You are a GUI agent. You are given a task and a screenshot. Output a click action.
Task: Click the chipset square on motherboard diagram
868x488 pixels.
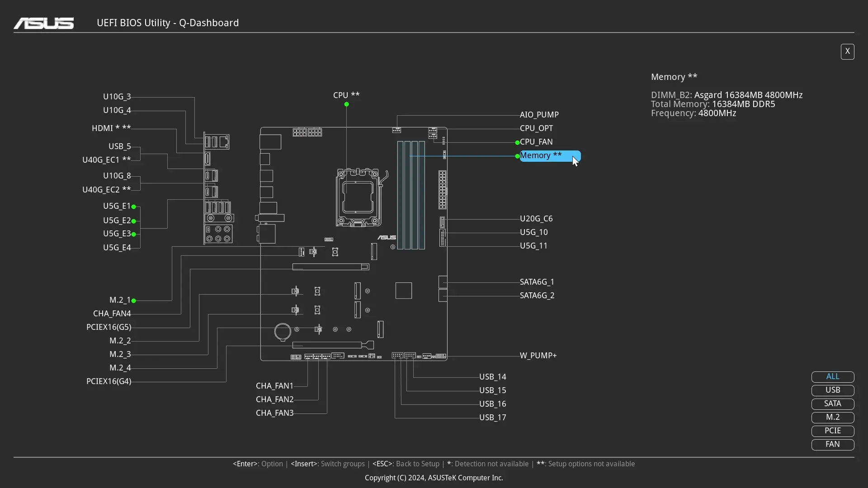pos(403,291)
